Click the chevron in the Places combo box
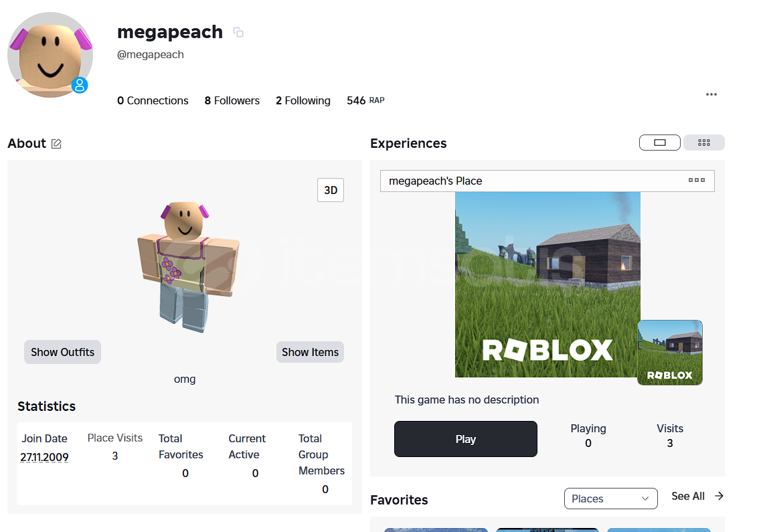 point(645,499)
